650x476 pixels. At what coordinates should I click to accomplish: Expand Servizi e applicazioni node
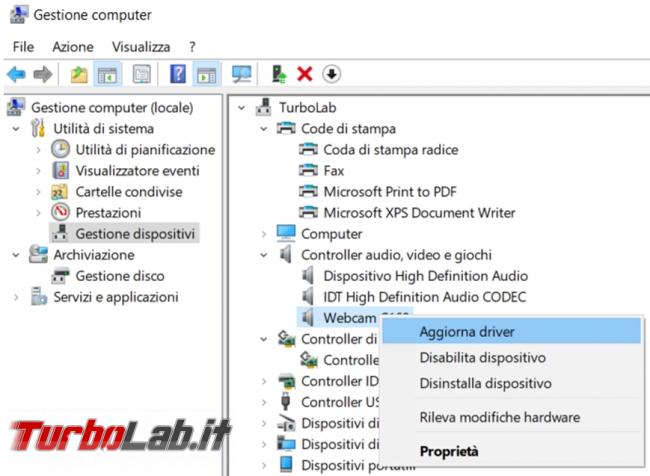pos(16,297)
